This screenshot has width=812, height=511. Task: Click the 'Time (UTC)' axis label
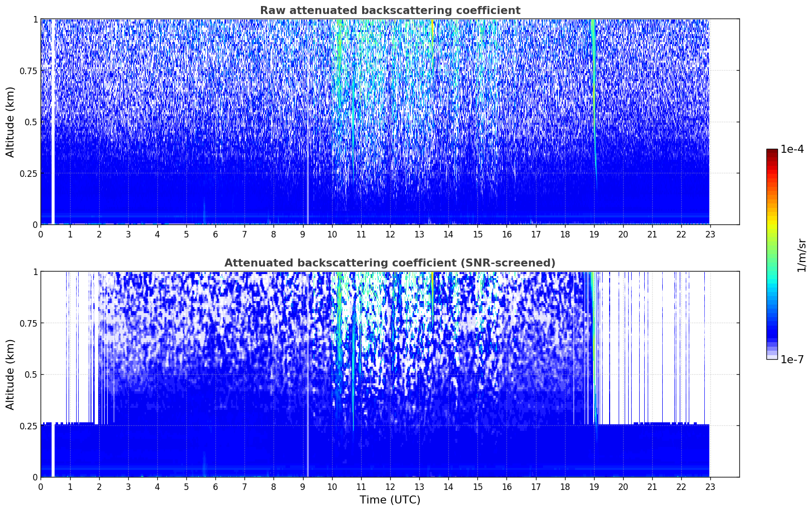click(x=390, y=500)
